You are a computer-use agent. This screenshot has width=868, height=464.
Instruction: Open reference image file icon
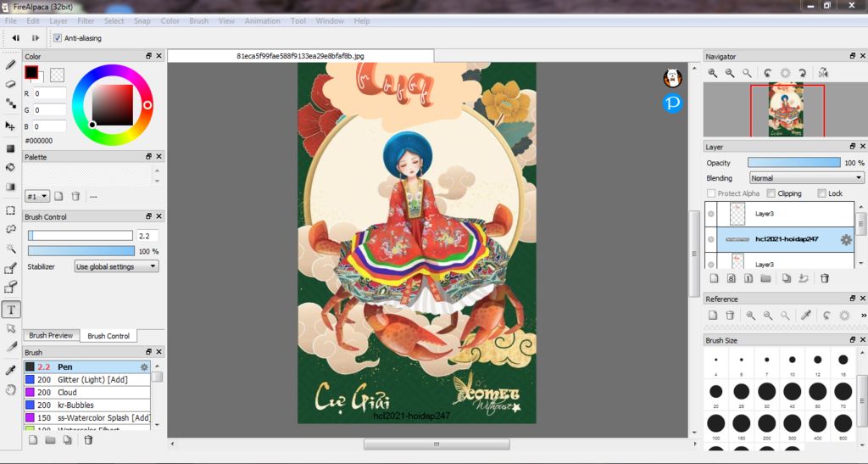pyautogui.click(x=713, y=315)
